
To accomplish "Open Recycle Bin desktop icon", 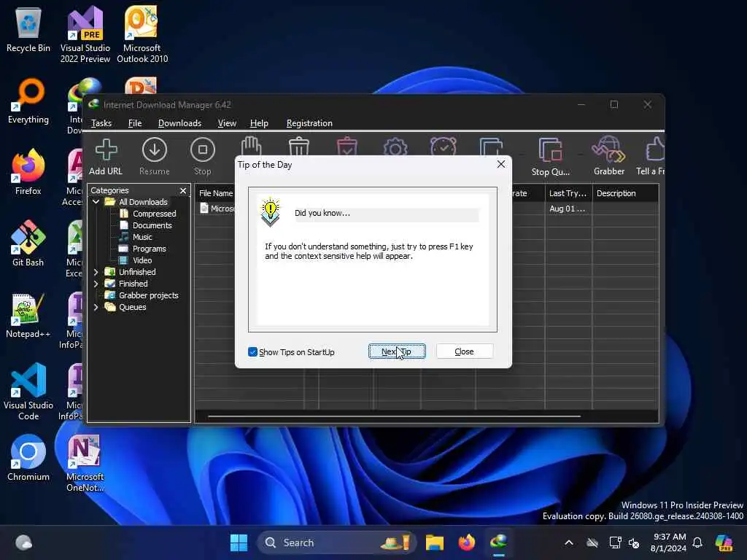I will 28,30.
